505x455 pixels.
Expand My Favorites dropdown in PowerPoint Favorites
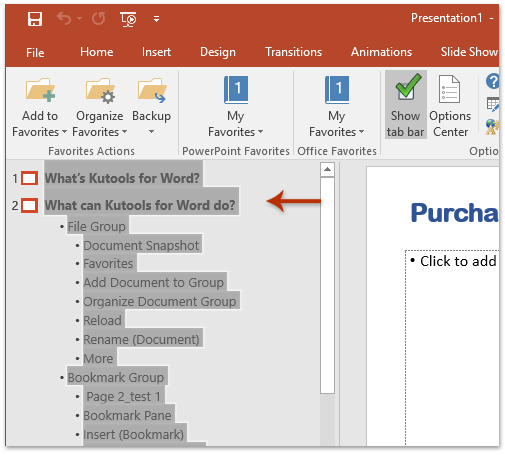click(x=260, y=132)
